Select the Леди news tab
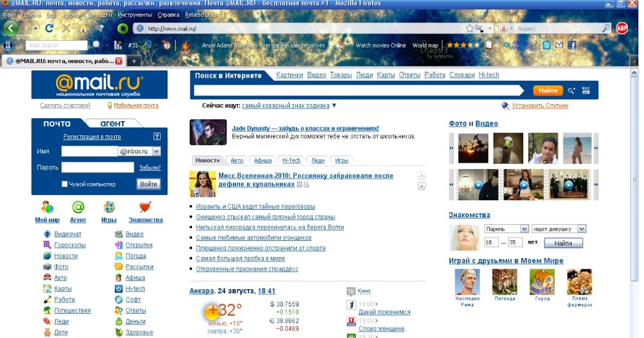Screen dimensions: 644x338 pyautogui.click(x=318, y=160)
